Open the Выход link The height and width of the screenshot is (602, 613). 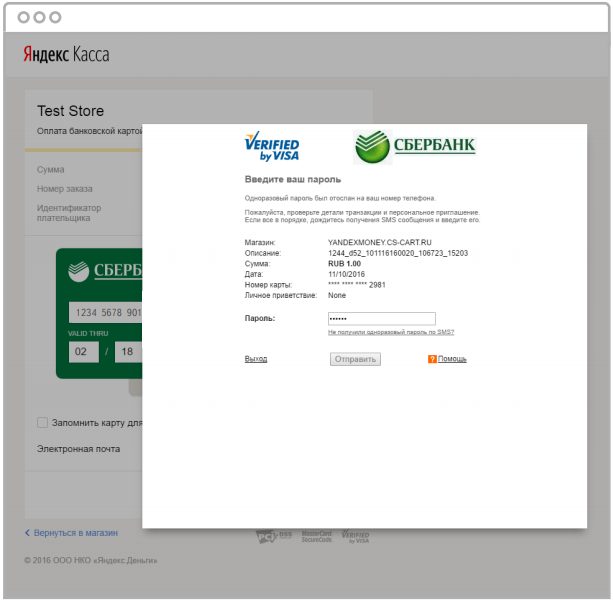point(256,358)
